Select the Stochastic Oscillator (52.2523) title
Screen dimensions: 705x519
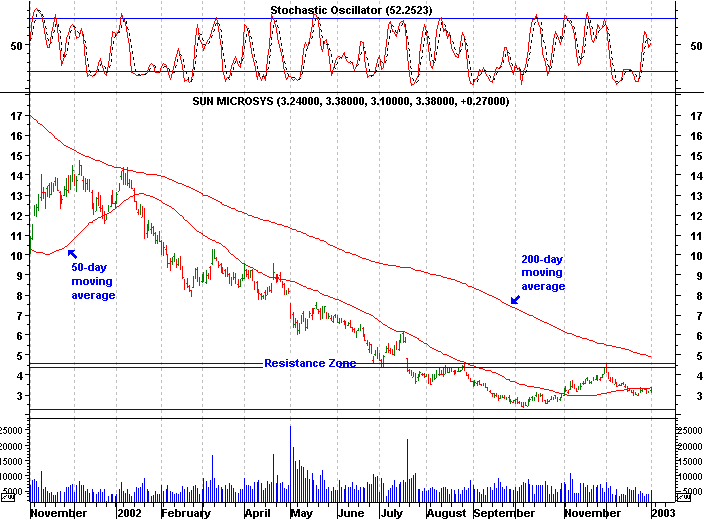coord(351,10)
